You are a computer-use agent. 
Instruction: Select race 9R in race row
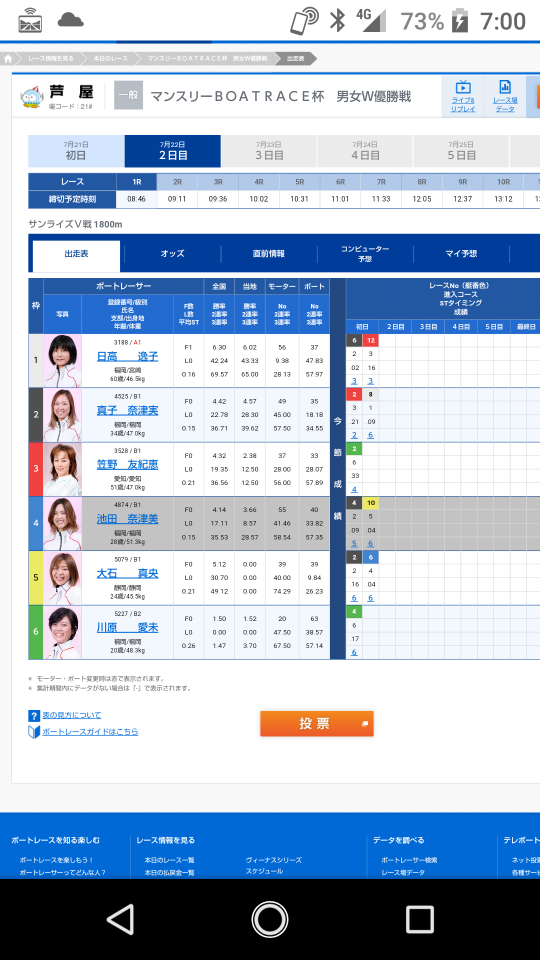coord(463,182)
